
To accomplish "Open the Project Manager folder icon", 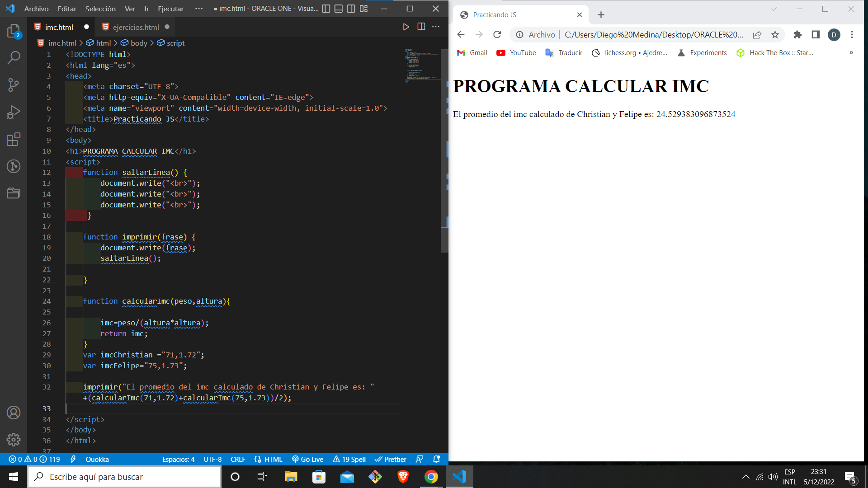I will coord(14,193).
